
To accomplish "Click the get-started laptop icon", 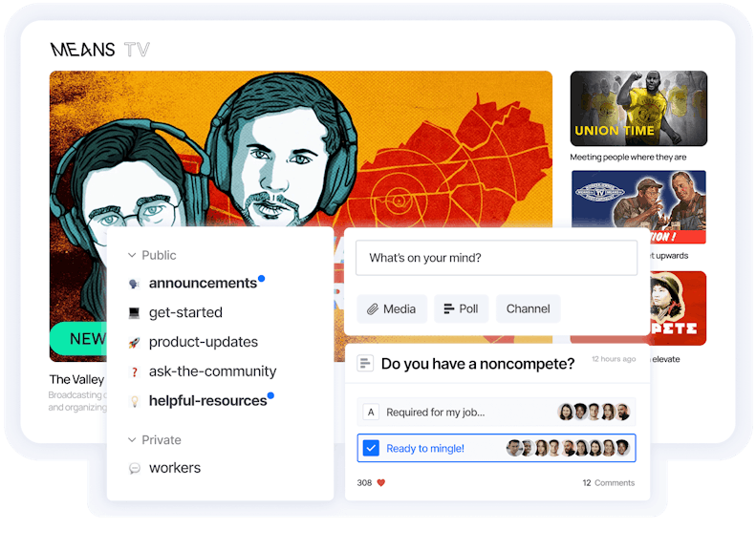I will coord(134,313).
